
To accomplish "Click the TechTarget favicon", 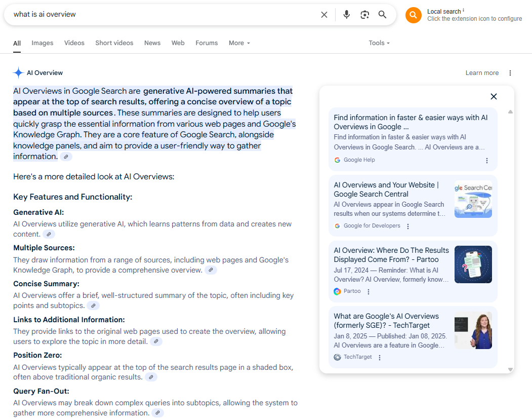I will 337,357.
